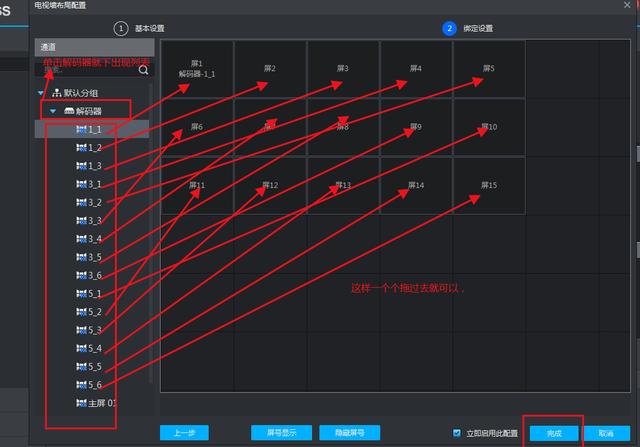
Task: Select decoder channel 3_4 icon
Action: pyautogui.click(x=81, y=238)
